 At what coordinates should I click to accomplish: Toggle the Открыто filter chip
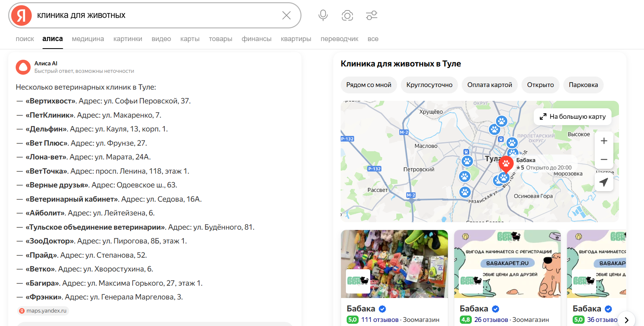point(540,85)
